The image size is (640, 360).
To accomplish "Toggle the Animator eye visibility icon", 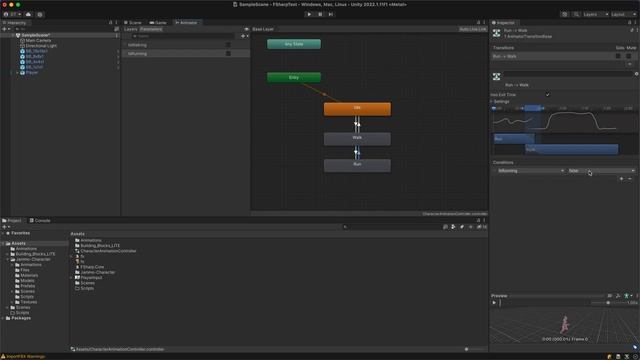I will coord(247,29).
